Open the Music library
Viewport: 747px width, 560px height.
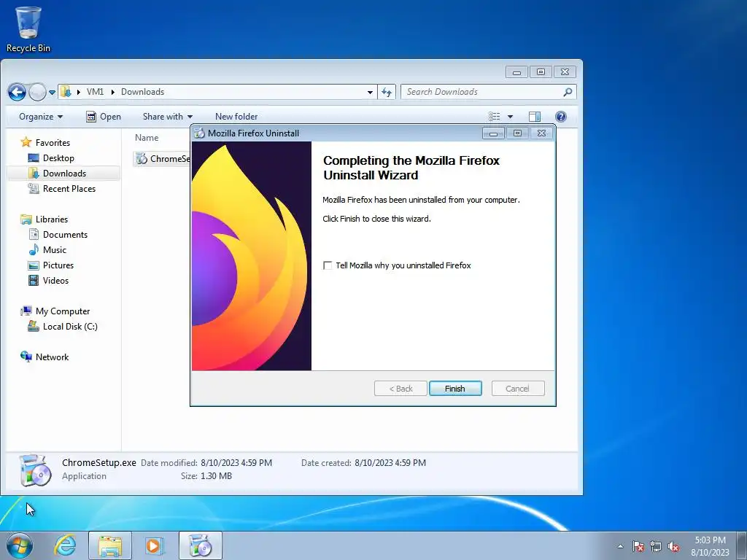(47, 249)
